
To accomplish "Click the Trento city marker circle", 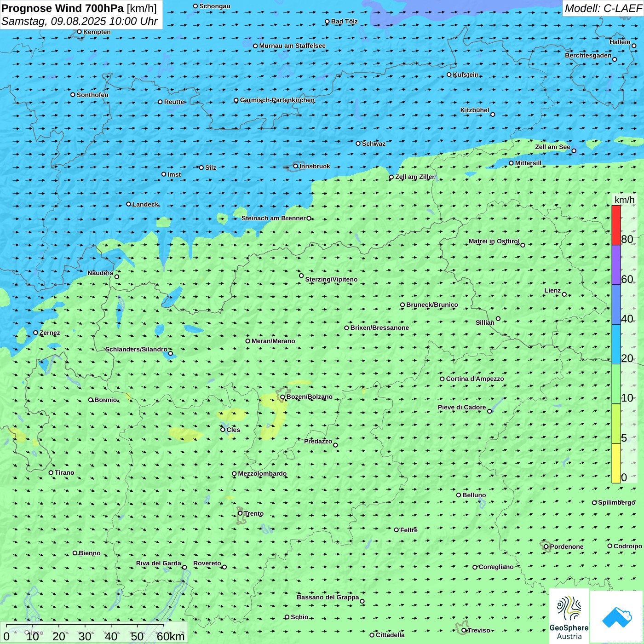I will (240, 513).
